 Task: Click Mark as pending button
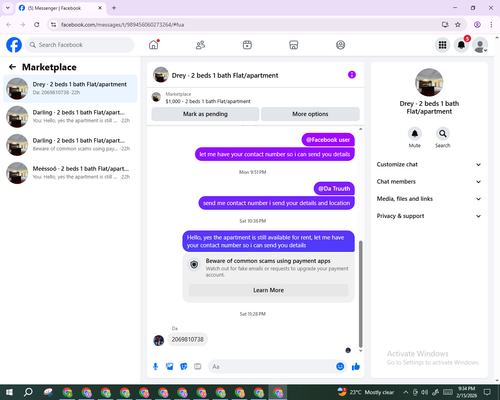(x=205, y=114)
